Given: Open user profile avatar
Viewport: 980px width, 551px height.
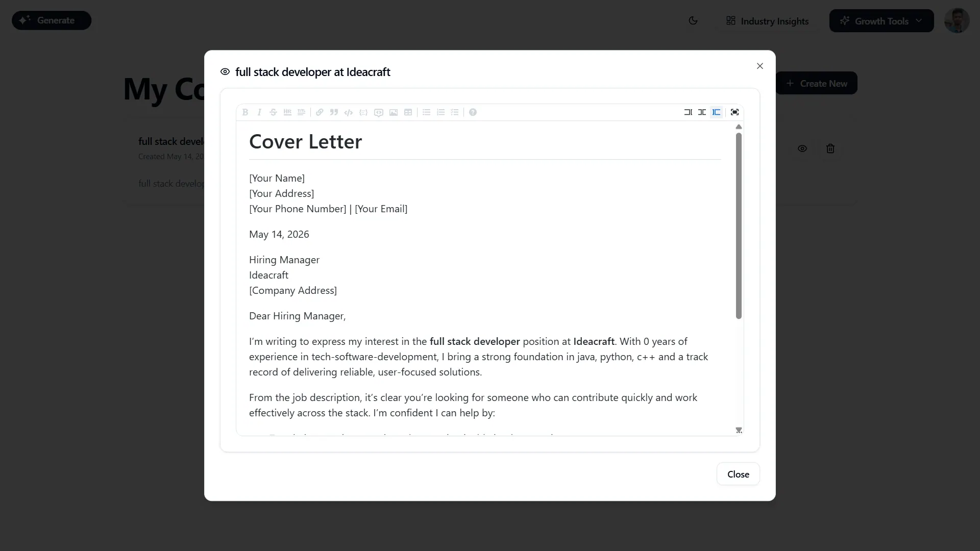Looking at the screenshot, I should tap(957, 21).
